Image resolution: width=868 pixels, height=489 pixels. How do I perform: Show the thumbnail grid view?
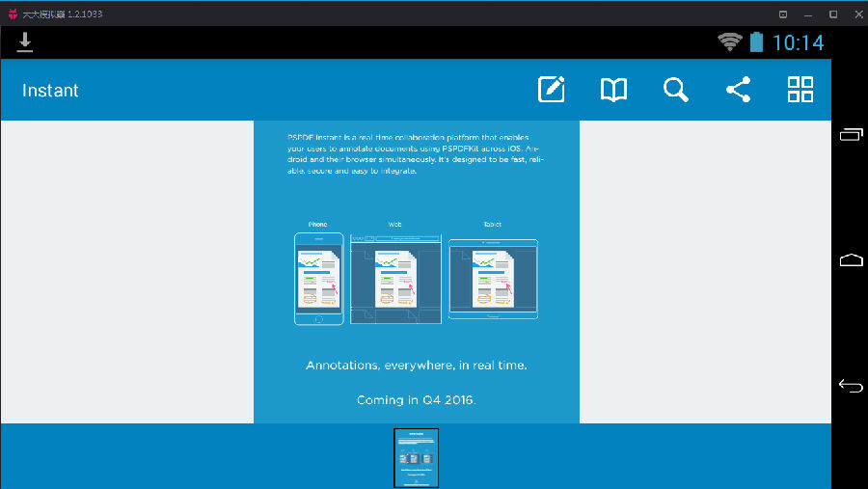click(x=800, y=90)
